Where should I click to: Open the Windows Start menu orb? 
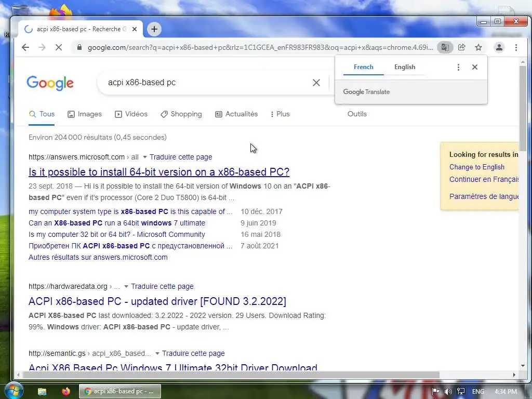(14, 391)
